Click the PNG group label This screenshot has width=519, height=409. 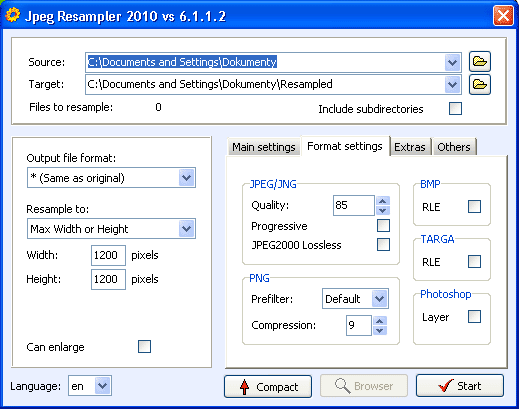pyautogui.click(x=259, y=278)
